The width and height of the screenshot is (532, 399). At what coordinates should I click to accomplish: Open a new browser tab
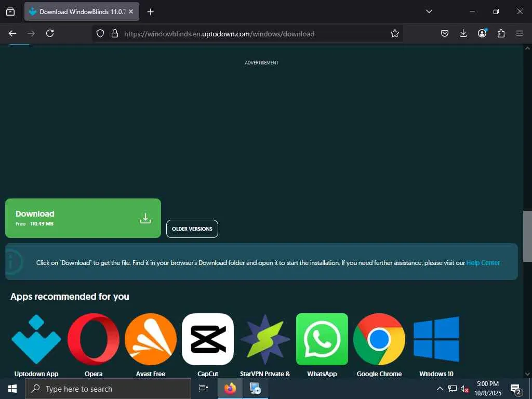click(x=150, y=12)
